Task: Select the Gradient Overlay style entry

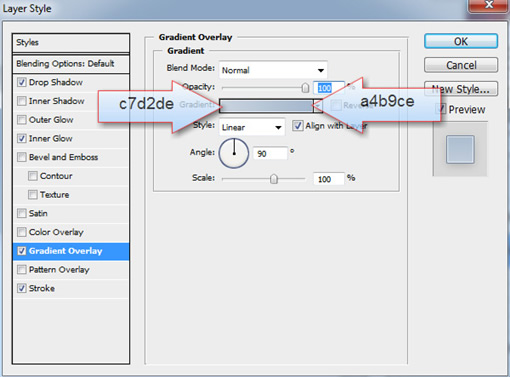Action: click(x=71, y=251)
